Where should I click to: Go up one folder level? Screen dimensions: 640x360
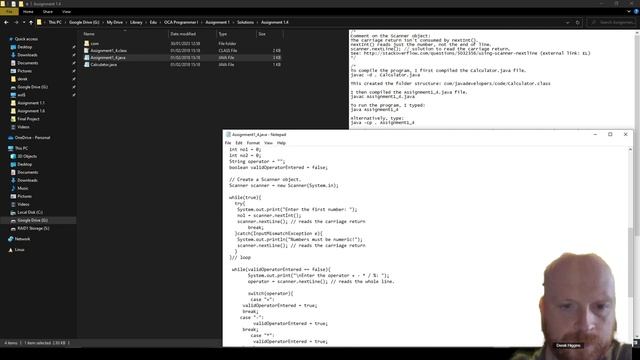point(31,22)
